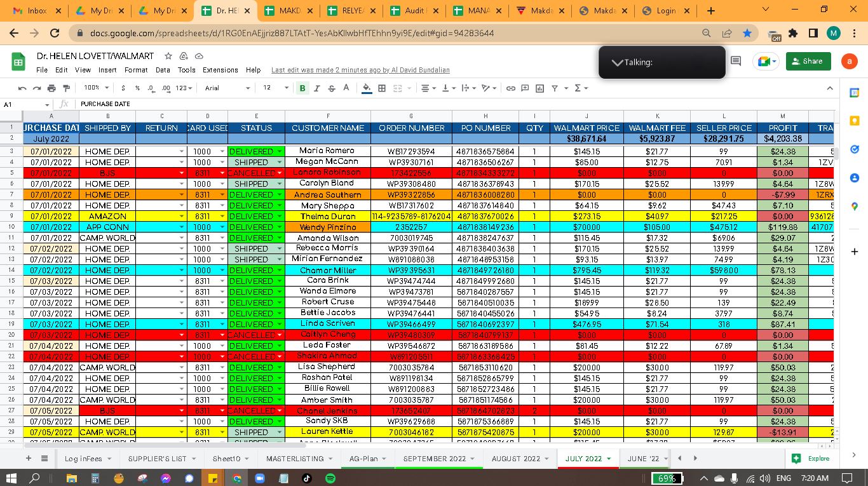Open the font size 12 dropdown

pos(276,88)
